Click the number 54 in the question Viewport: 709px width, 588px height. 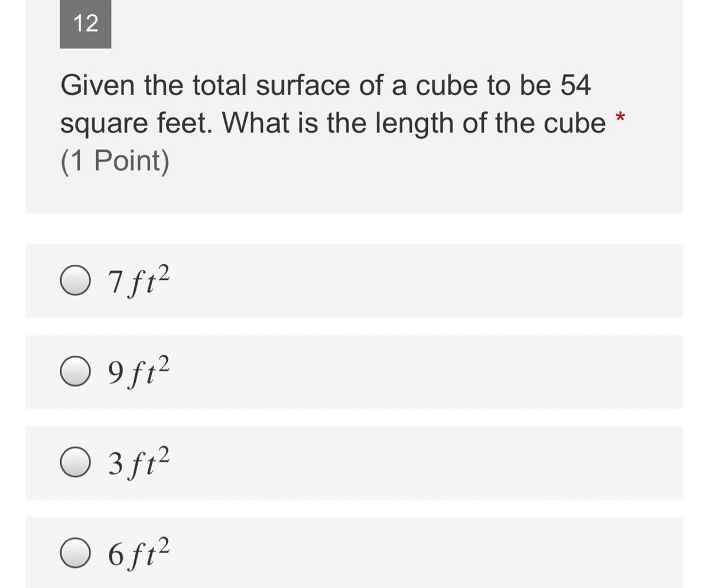(575, 85)
